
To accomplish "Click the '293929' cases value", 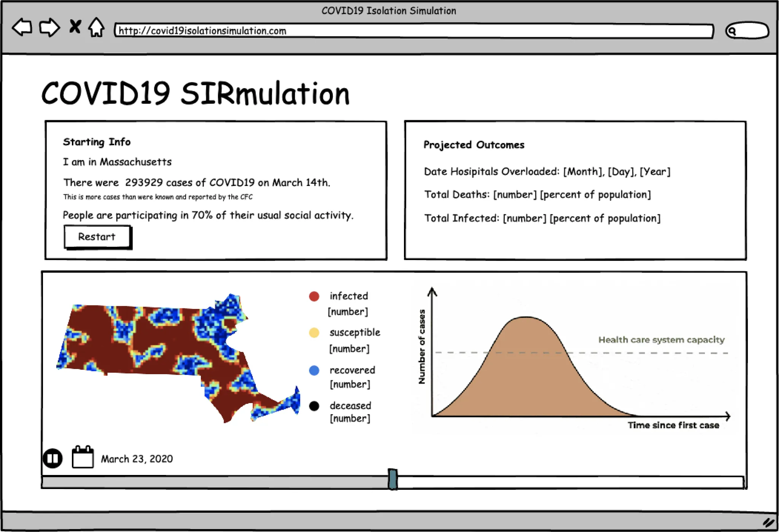I will coord(144,183).
